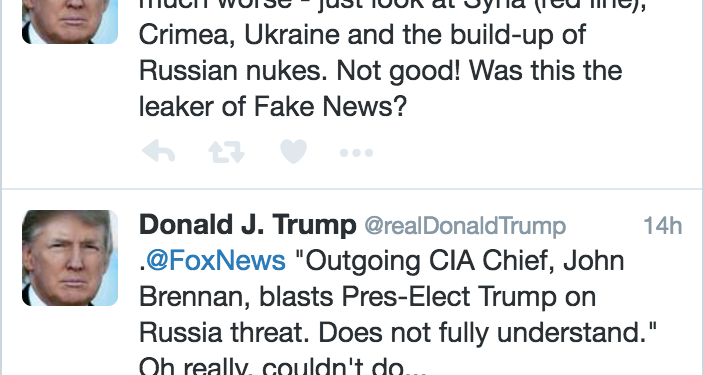Click the @realDonaldTrump handle
This screenshot has width=704, height=375.
tap(465, 226)
